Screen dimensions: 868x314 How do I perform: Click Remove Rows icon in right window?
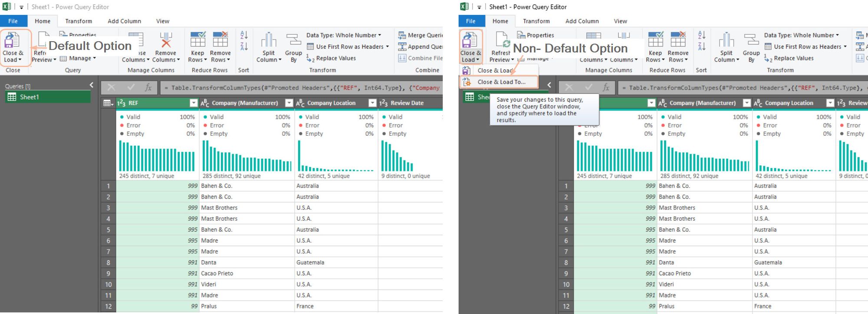(x=678, y=40)
